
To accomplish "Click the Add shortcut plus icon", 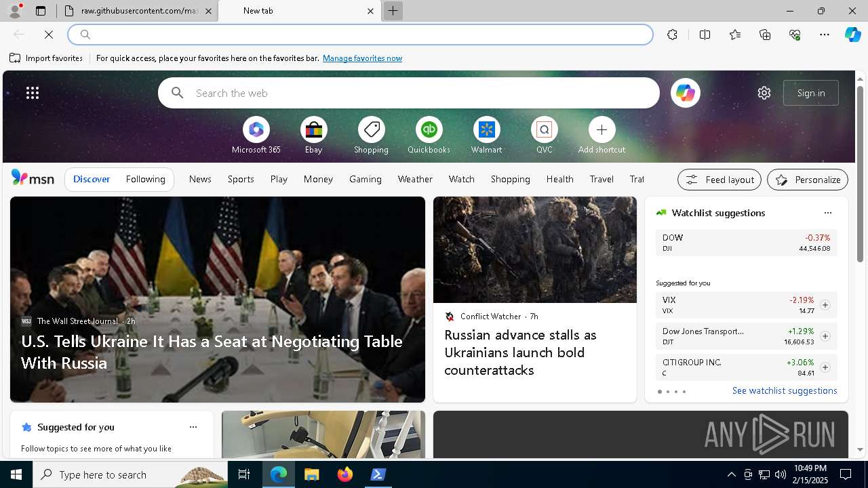I will (601, 129).
